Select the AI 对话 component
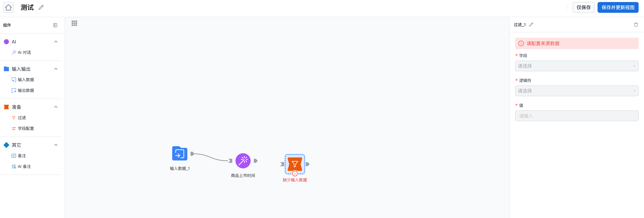644x218 pixels. [x=24, y=52]
